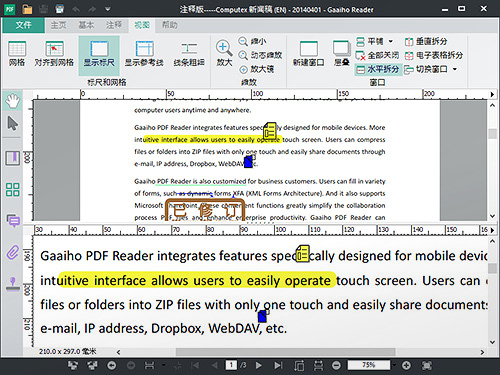The height and width of the screenshot is (375, 500).
Task: Open the Bookmarks panel in sidebar
Action: [x=13, y=158]
